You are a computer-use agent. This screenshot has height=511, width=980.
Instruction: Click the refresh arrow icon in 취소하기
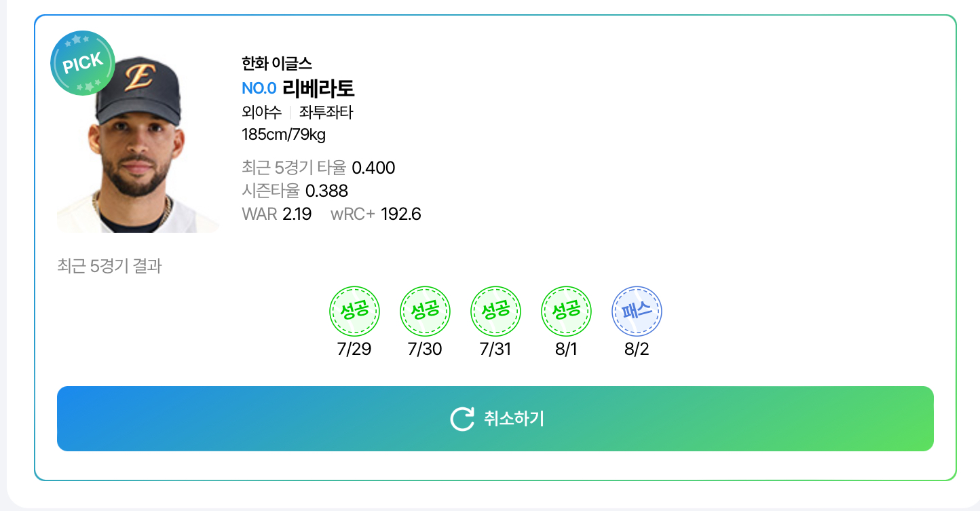click(462, 419)
